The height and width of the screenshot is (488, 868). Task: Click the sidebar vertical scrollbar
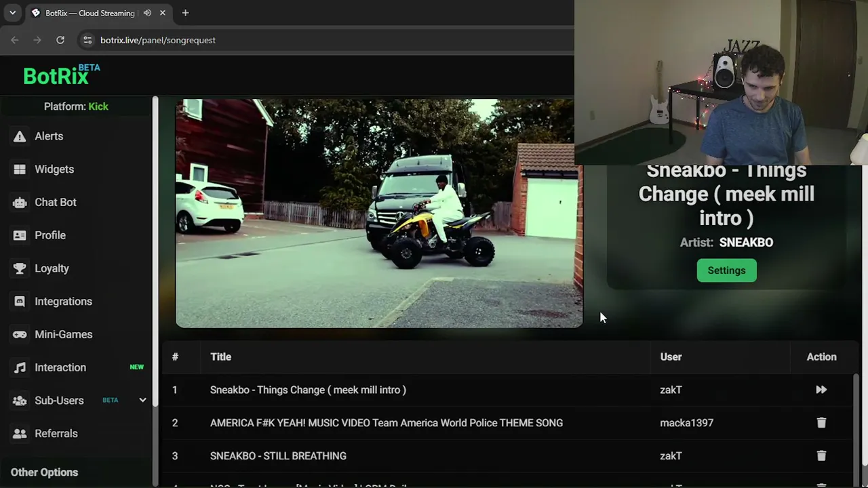(155, 251)
